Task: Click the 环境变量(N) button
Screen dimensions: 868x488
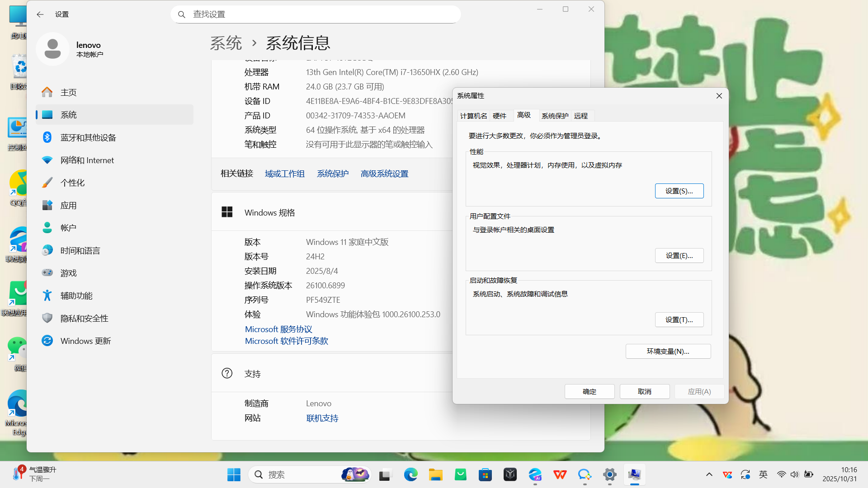Action: (668, 351)
